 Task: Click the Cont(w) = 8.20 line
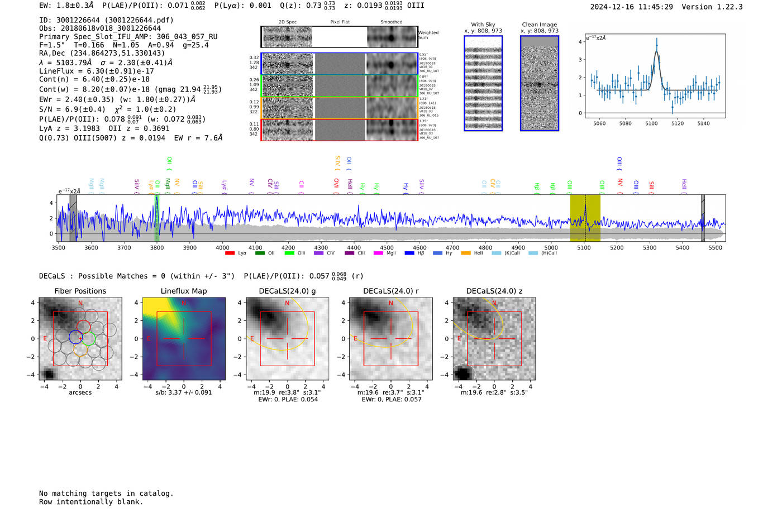(130, 89)
